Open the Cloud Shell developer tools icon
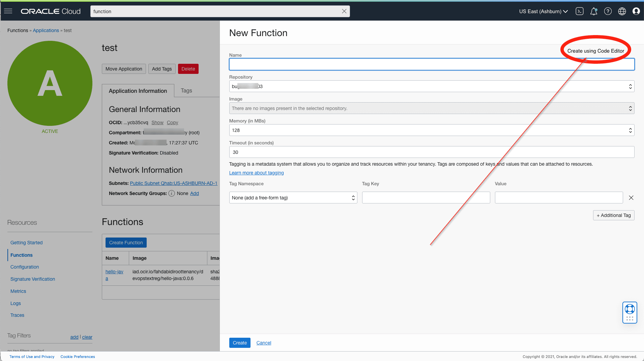 (x=580, y=11)
